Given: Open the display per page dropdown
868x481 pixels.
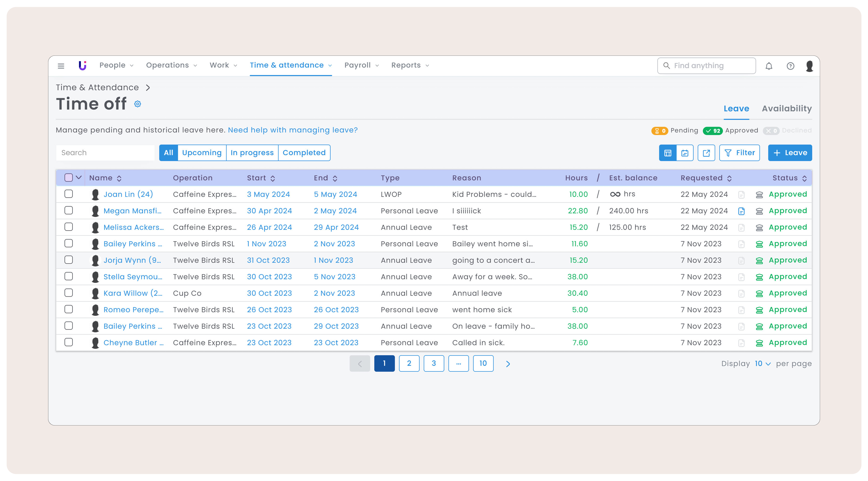Looking at the screenshot, I should click(x=763, y=364).
